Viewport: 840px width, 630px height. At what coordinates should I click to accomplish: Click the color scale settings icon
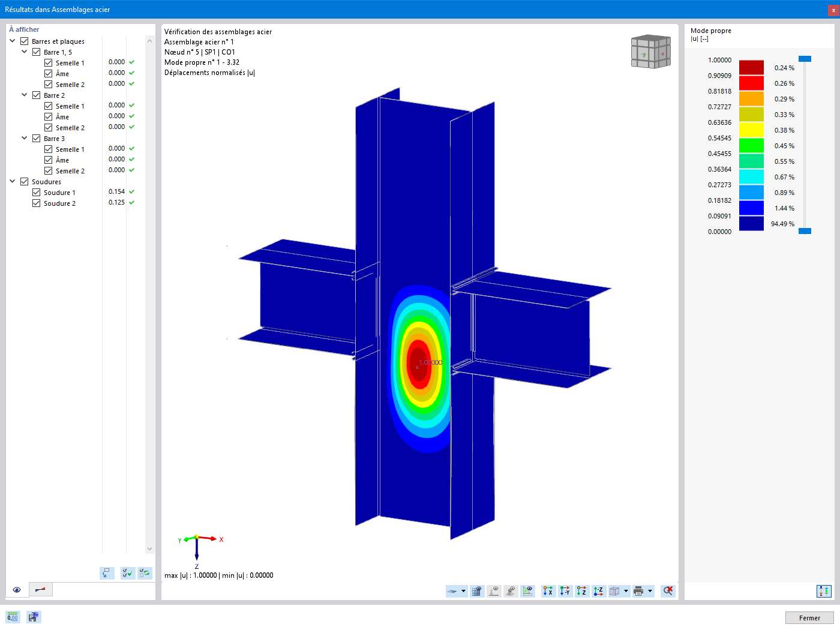pos(824,591)
